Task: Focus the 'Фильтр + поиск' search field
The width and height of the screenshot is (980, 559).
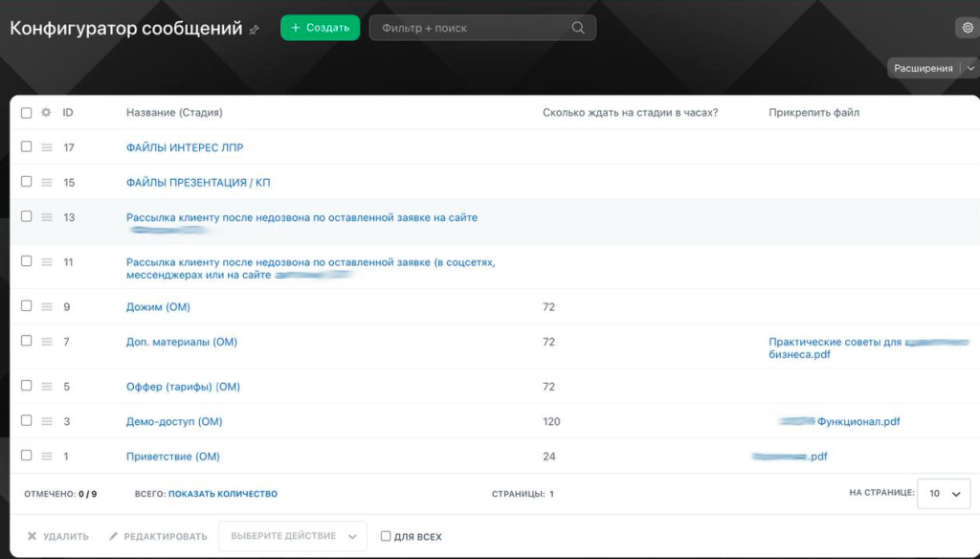Action: (469, 28)
